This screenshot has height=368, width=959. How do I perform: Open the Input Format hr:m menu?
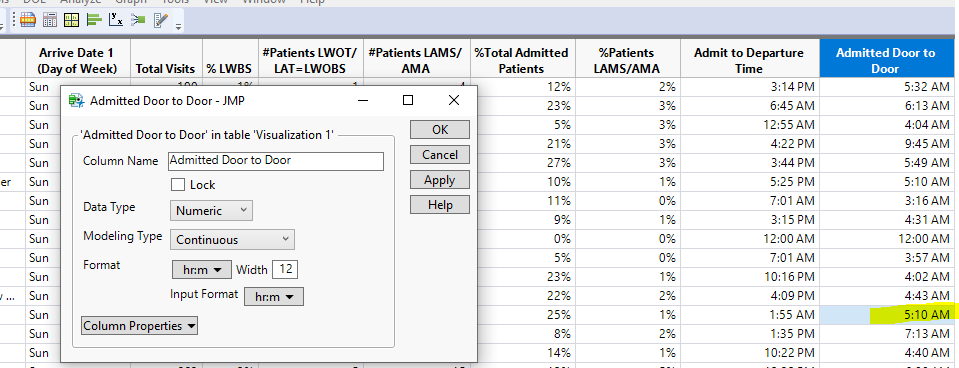pyautogui.click(x=273, y=296)
